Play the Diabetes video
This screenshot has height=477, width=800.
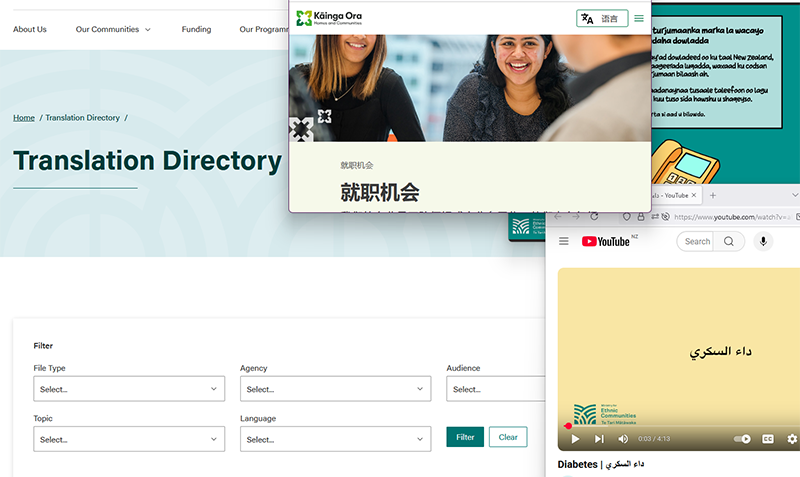(575, 439)
